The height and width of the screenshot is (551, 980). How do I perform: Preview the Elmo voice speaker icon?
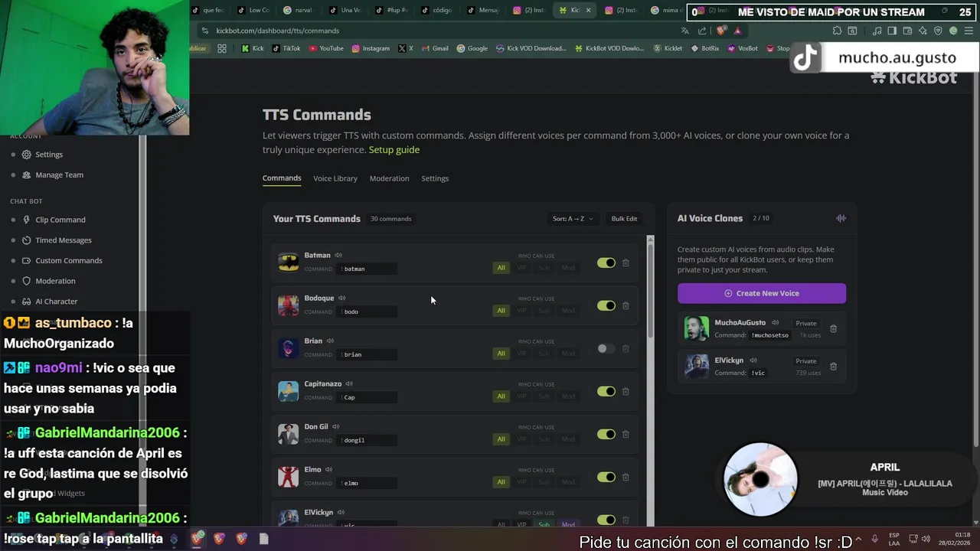point(329,469)
